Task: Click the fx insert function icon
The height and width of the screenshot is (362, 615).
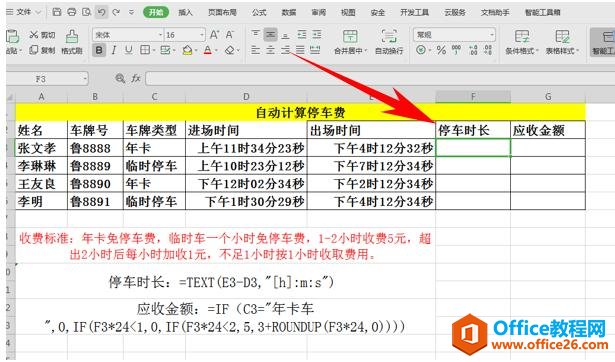Action: click(136, 78)
